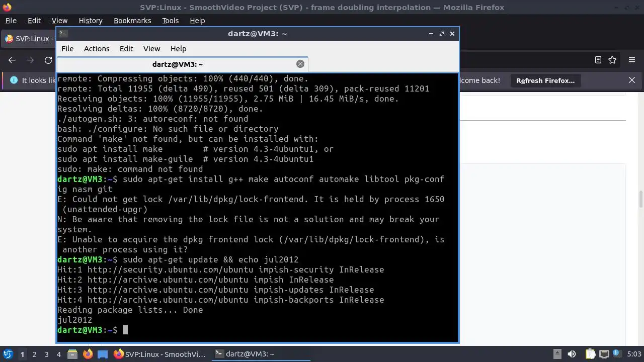Open Firefox Tools menu
The height and width of the screenshot is (362, 644).
pos(170,21)
